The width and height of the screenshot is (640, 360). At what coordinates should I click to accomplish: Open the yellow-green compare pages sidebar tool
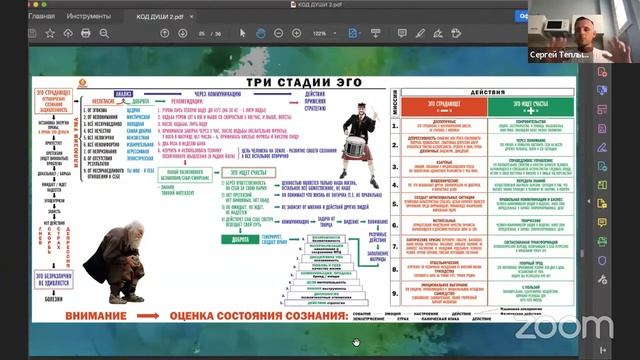(x=602, y=185)
